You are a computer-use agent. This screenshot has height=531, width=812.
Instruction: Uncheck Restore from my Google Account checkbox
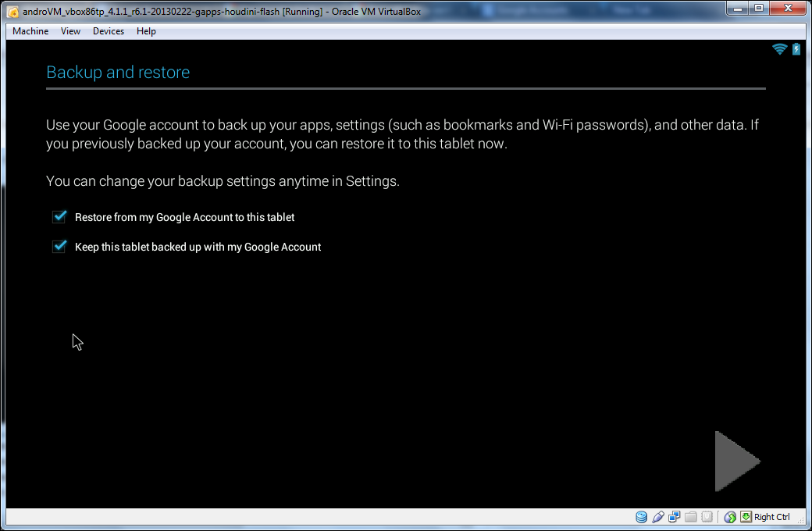(x=59, y=216)
